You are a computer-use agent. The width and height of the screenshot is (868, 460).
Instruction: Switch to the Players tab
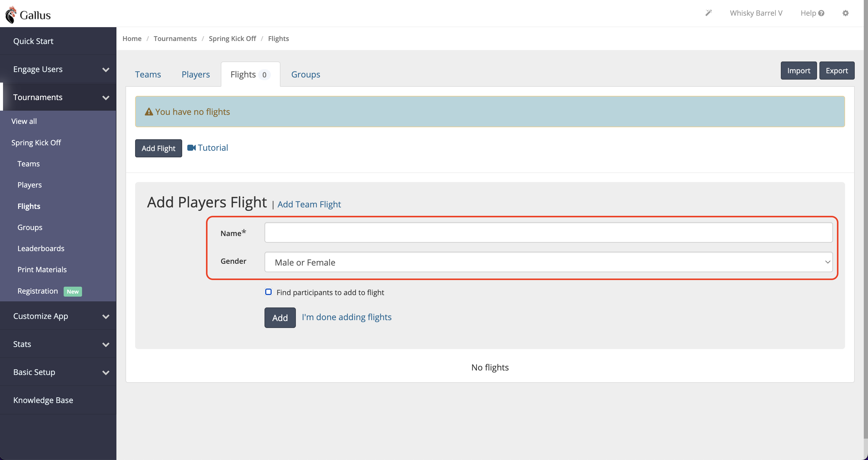[195, 74]
